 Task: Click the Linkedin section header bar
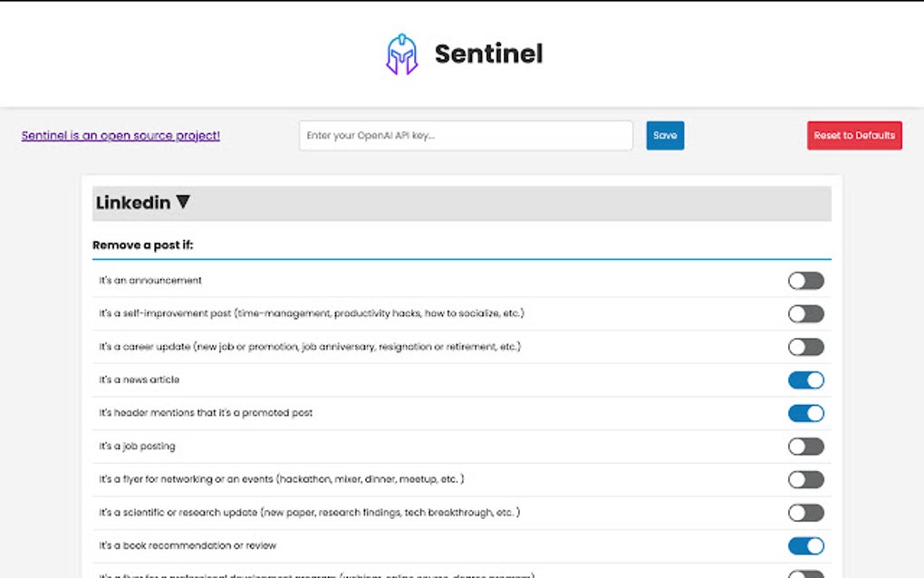coord(462,202)
